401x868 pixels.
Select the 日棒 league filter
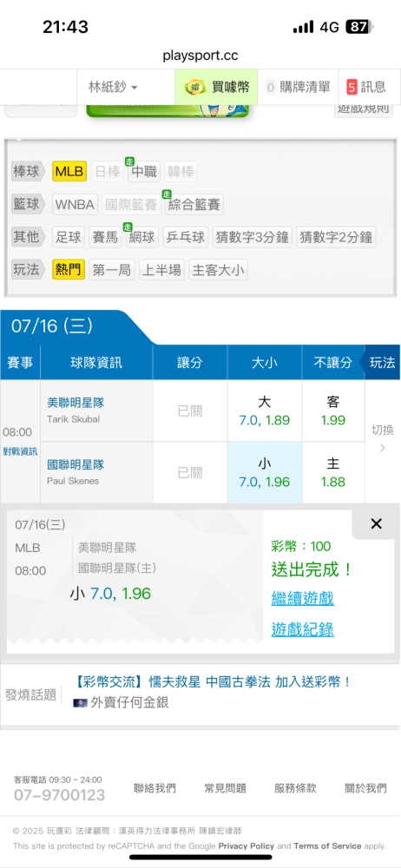pyautogui.click(x=107, y=172)
